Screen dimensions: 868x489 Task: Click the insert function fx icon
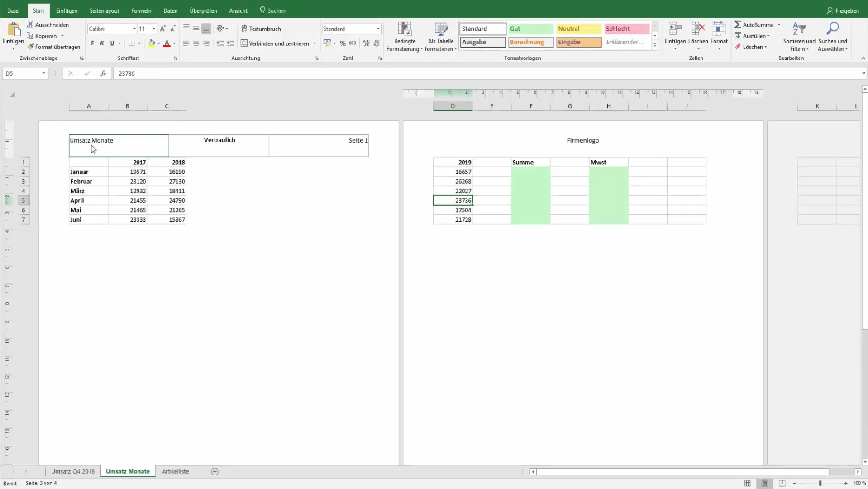[103, 73]
